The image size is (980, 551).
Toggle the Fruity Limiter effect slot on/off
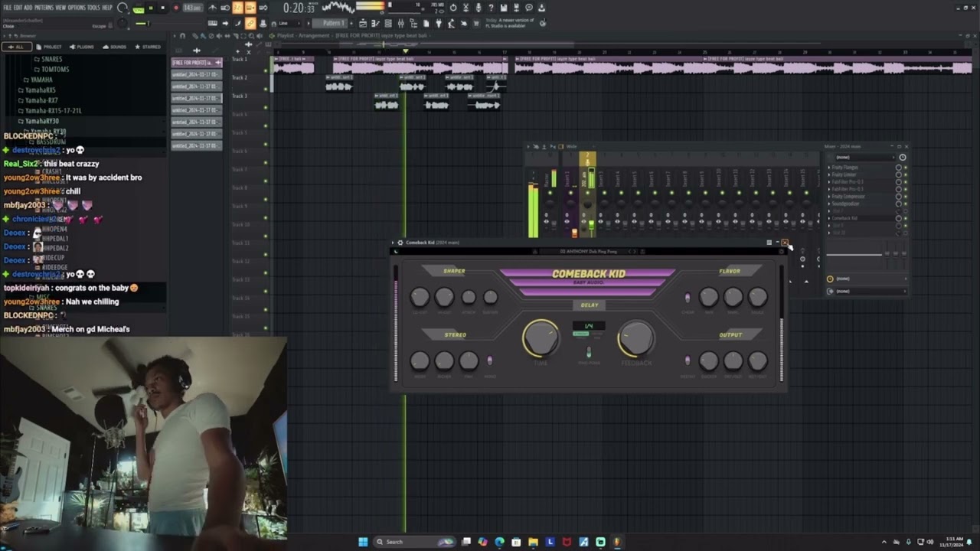(906, 174)
